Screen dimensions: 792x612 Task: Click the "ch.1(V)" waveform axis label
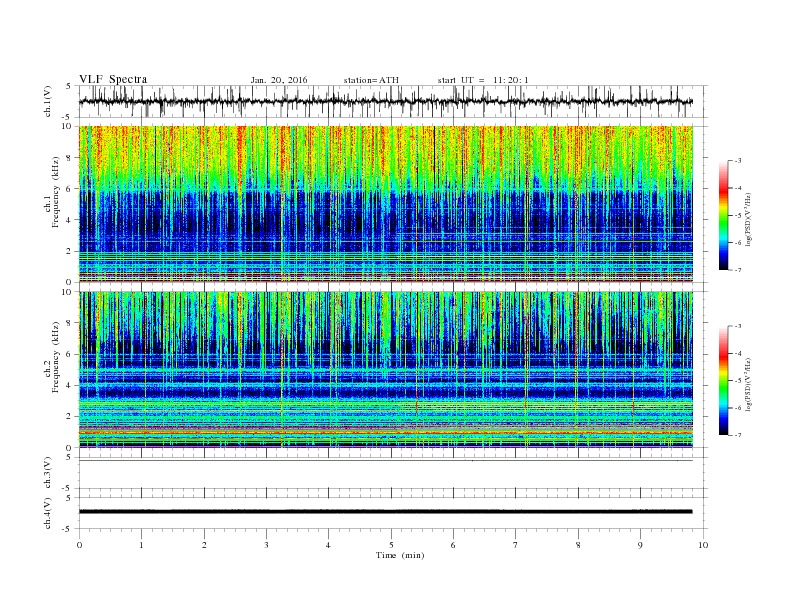click(x=48, y=102)
